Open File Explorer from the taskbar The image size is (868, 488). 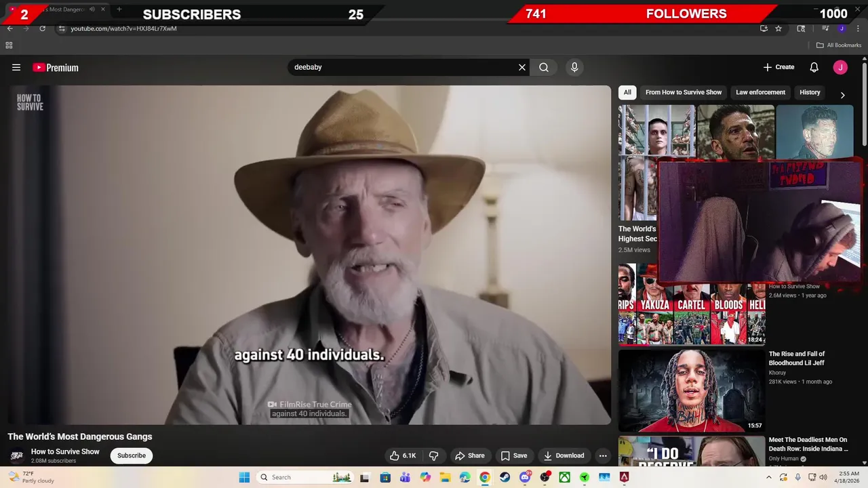tap(445, 477)
